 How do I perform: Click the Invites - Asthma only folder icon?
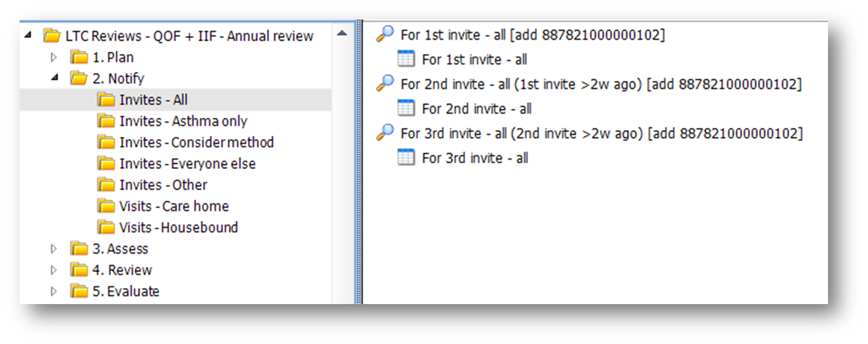[106, 121]
